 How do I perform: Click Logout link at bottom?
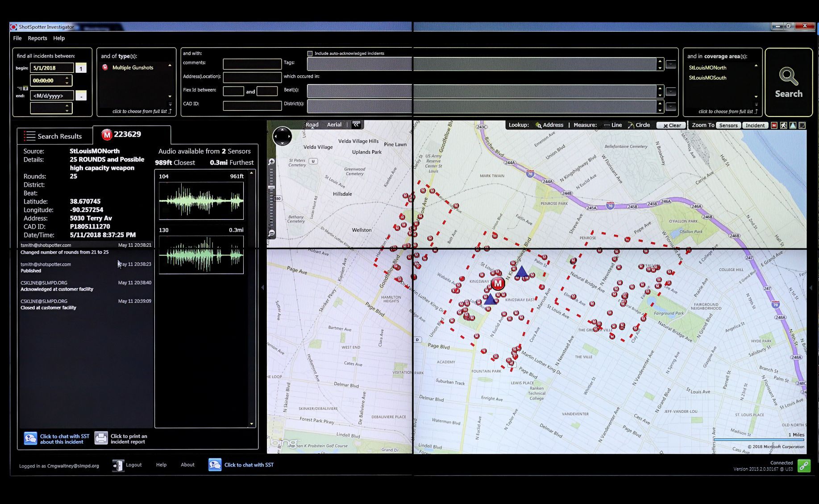(134, 465)
